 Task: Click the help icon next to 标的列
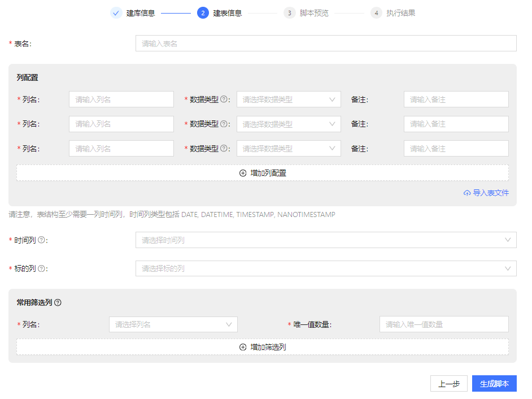click(41, 268)
